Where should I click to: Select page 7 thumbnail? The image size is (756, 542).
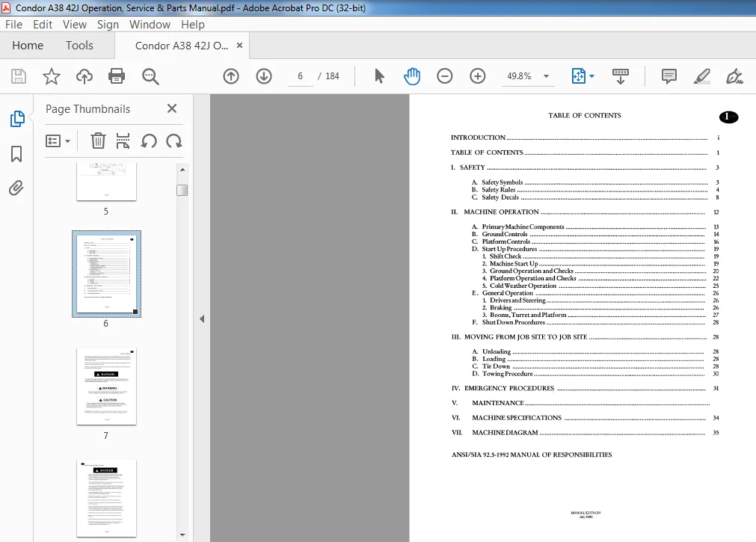tap(106, 387)
